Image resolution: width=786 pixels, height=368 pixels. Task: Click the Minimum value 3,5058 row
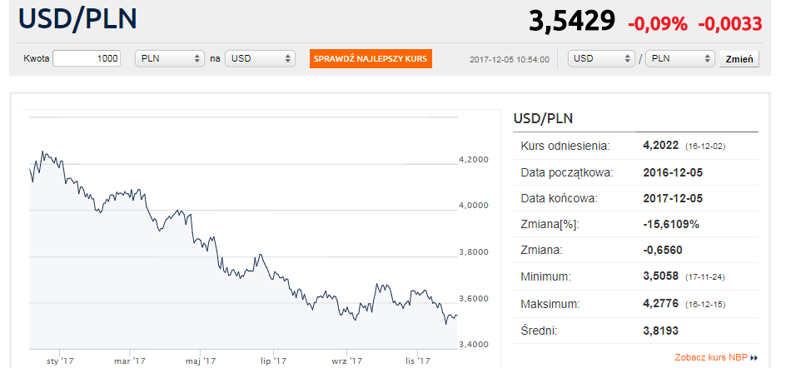[636, 276]
